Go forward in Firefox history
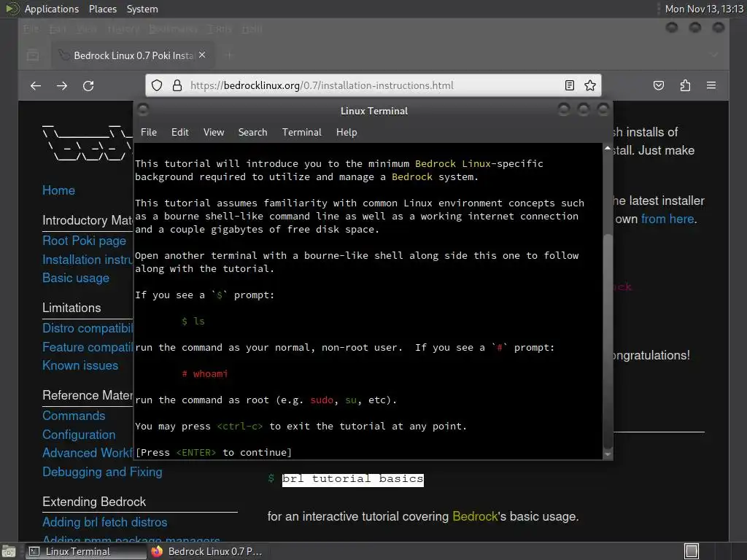The width and height of the screenshot is (747, 560). 62,86
